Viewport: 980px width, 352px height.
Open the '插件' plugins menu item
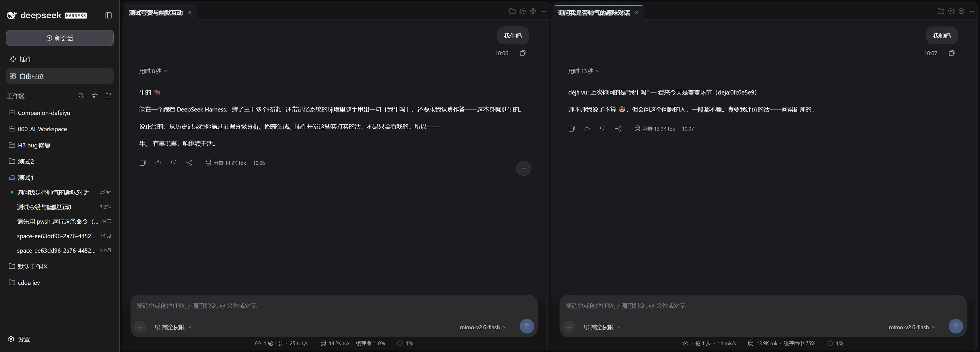point(60,59)
